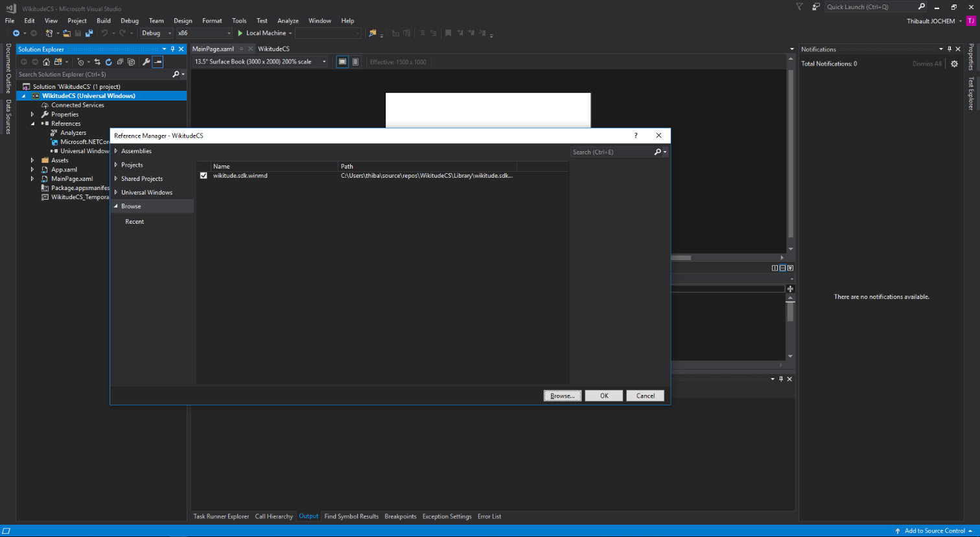Screen dimensions: 980x537
Task: Click the Preview Selected Items icon
Action: [x=157, y=62]
